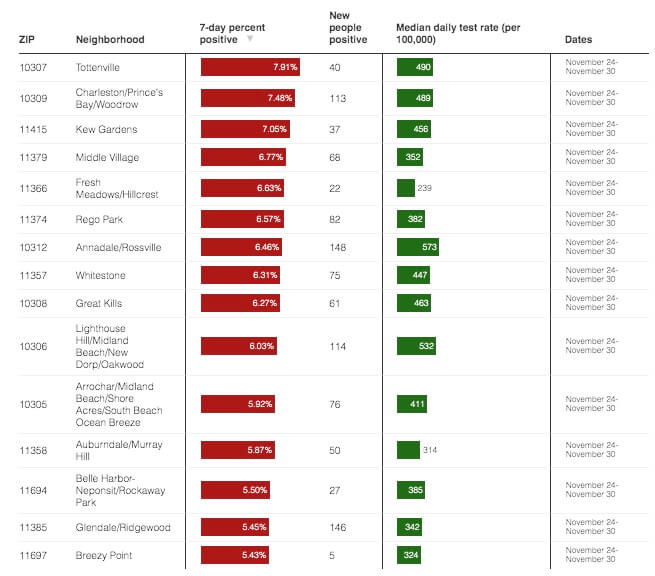Screen dimensions: 655x576
Task: Sort by the Neighborhood column header
Action: tap(110, 40)
